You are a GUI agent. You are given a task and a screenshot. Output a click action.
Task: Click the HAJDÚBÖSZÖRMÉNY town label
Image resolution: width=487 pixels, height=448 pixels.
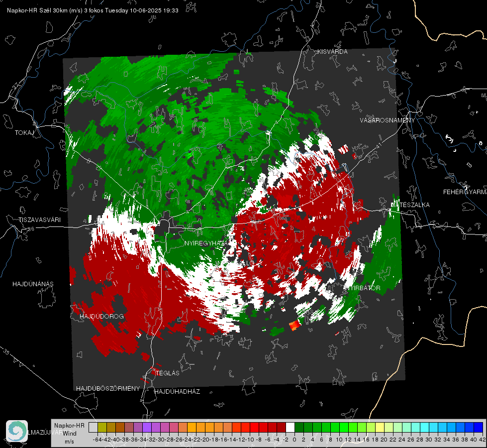point(108,389)
